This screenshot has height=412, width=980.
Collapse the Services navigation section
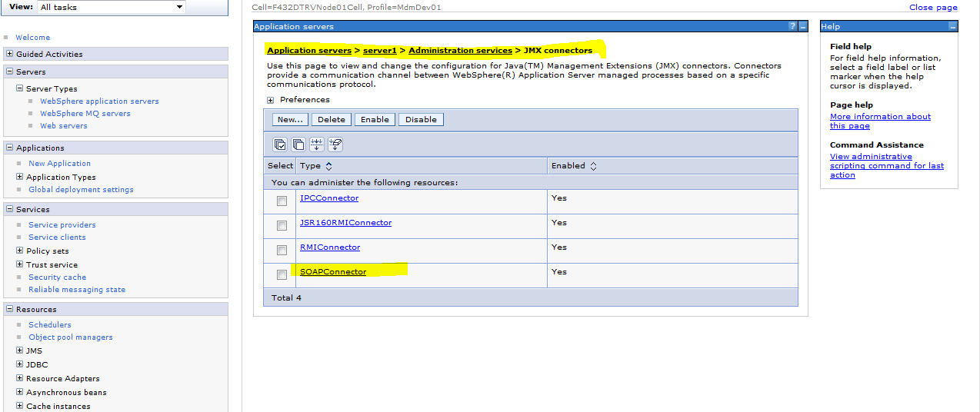pos(9,209)
